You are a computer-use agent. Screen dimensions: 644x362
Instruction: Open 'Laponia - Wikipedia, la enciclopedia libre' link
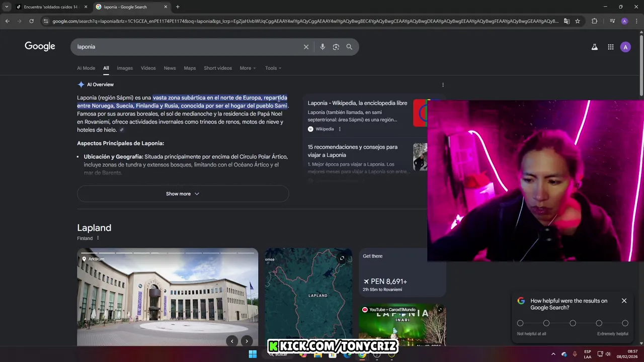coord(357,103)
